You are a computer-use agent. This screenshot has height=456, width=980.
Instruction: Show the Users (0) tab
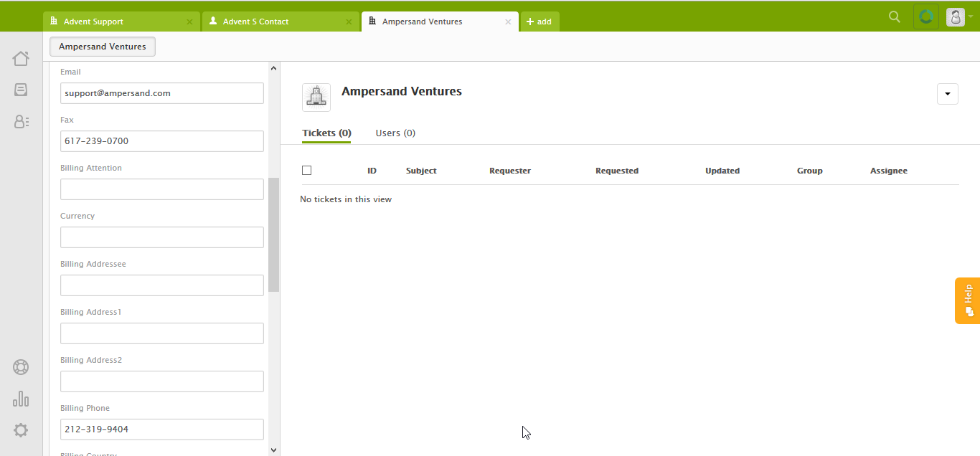point(395,133)
